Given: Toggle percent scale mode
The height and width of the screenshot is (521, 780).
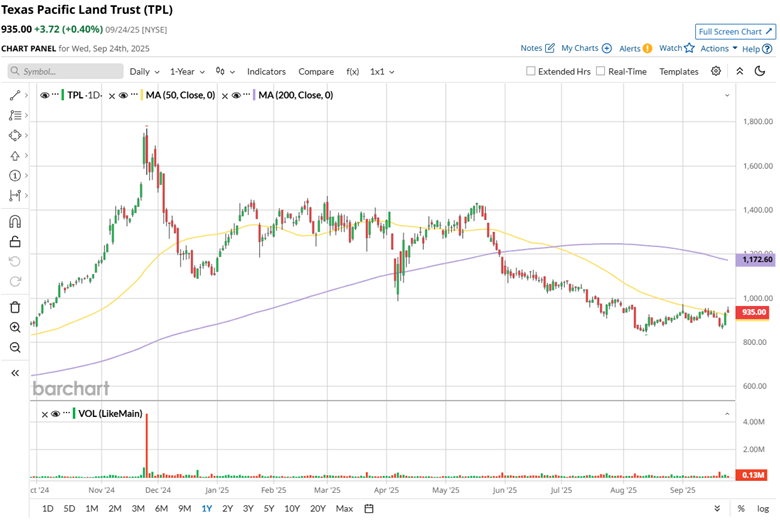Looking at the screenshot, I should (x=741, y=509).
